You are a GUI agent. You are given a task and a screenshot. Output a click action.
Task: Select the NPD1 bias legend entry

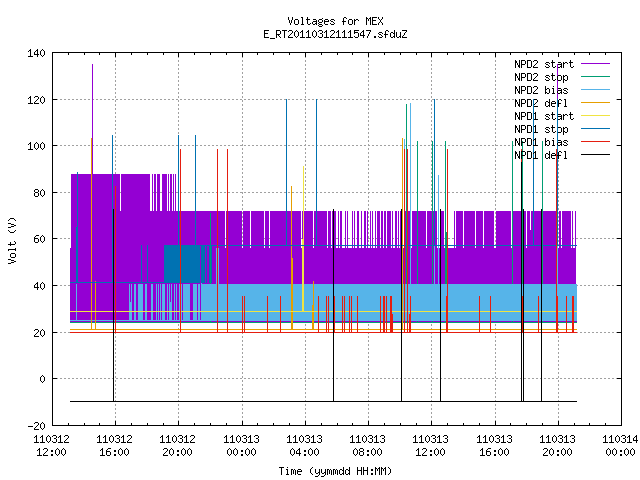point(541,142)
